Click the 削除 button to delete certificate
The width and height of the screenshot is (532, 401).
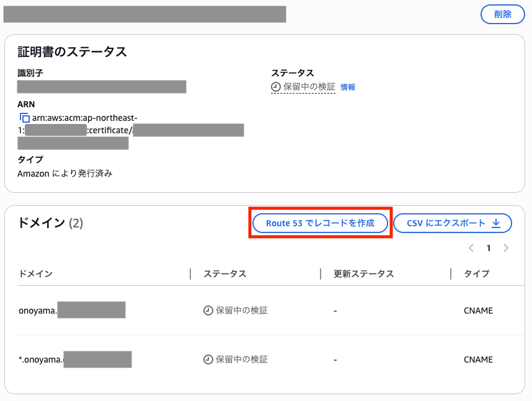coord(502,14)
